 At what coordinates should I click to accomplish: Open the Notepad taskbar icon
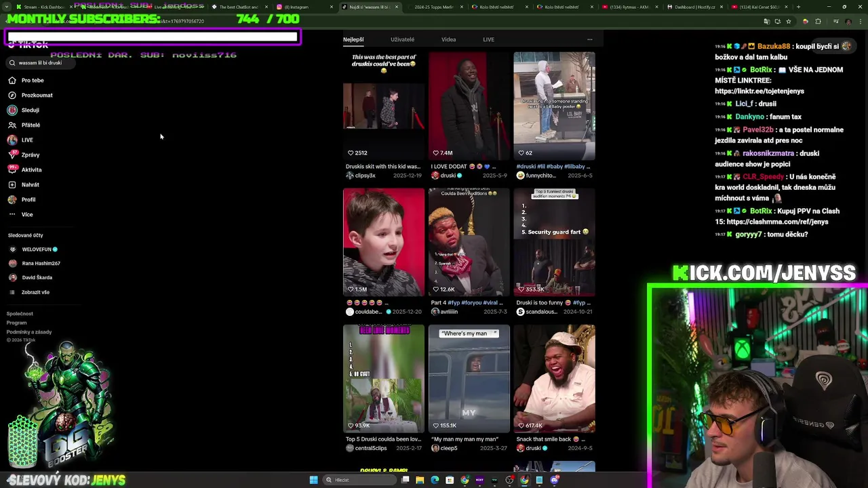coord(539,480)
